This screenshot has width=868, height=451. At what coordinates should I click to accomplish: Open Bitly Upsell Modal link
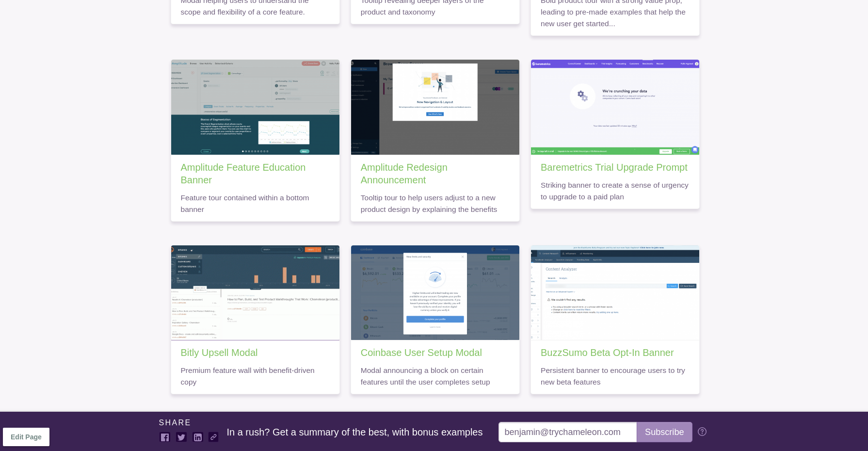pos(219,353)
